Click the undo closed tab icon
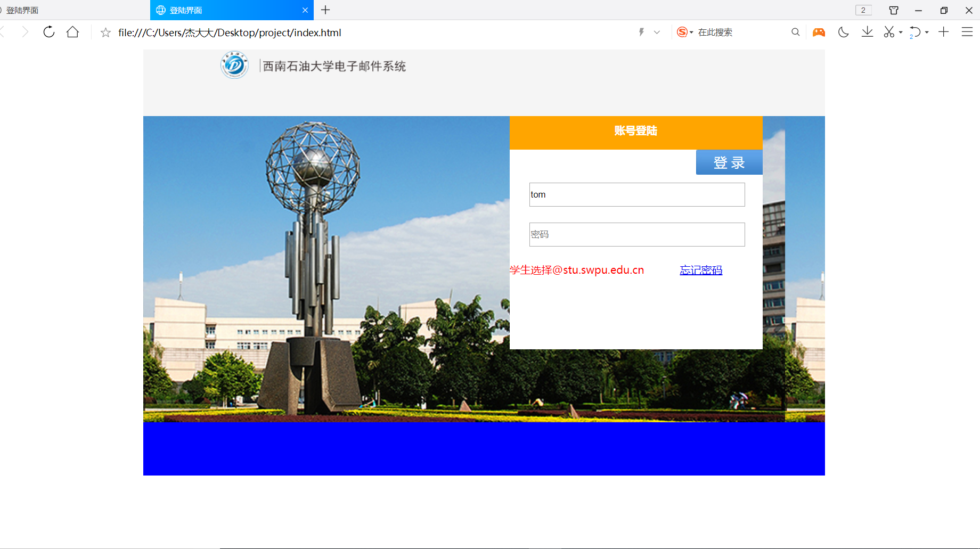The width and height of the screenshot is (980, 549). click(915, 32)
